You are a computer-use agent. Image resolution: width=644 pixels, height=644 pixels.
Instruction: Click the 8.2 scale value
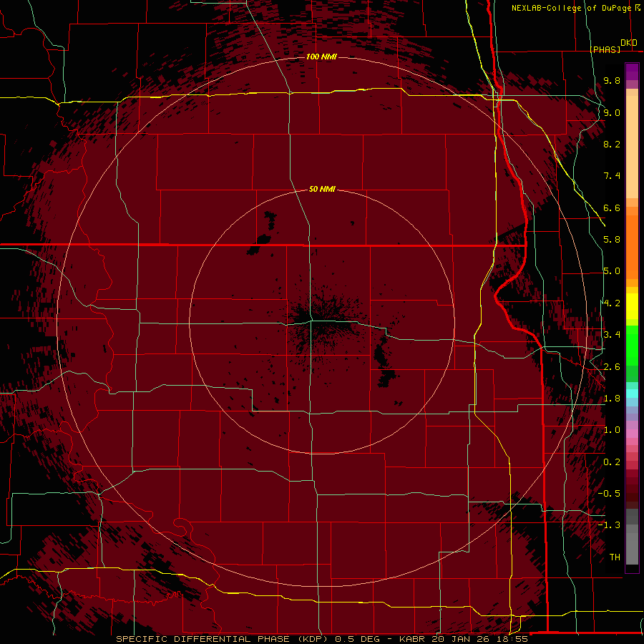(x=612, y=144)
